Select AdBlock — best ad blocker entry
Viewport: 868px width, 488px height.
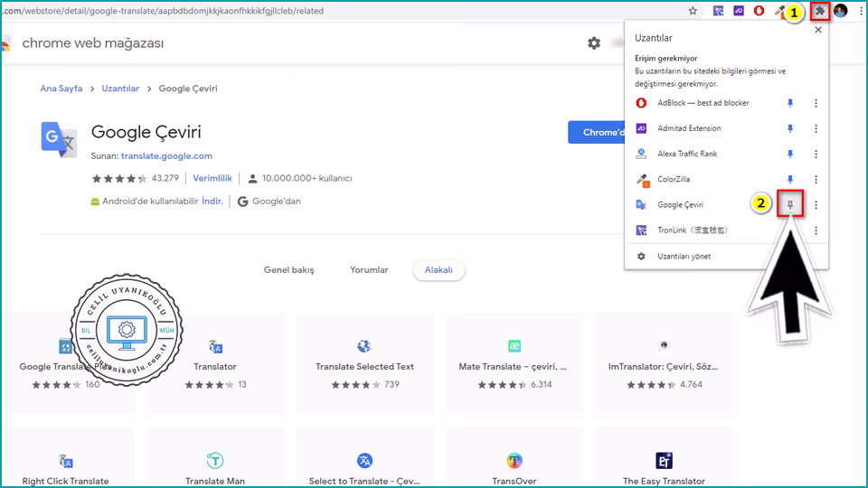point(703,103)
